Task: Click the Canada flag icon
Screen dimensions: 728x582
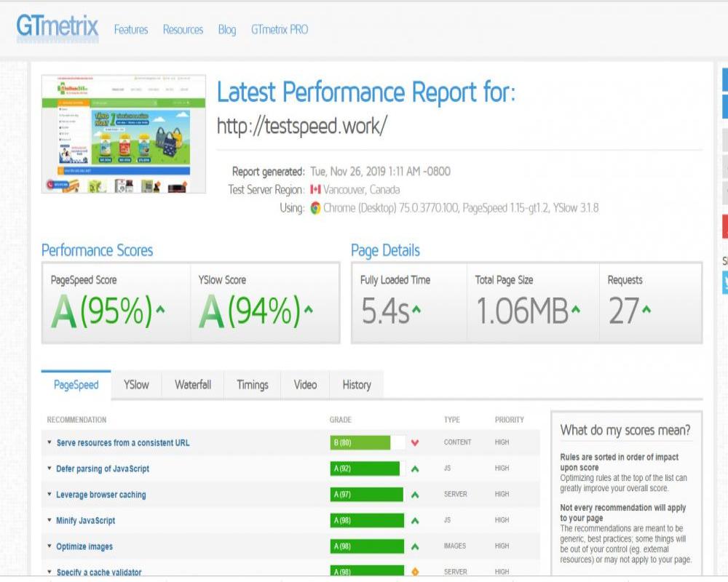Action: coord(315,190)
